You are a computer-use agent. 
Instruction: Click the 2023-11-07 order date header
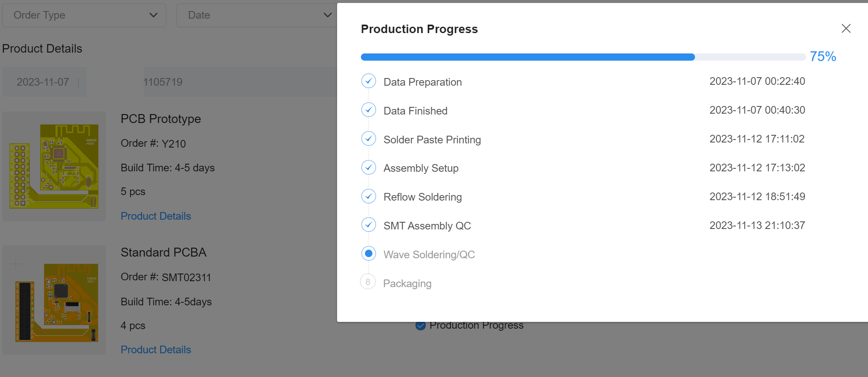[43, 82]
